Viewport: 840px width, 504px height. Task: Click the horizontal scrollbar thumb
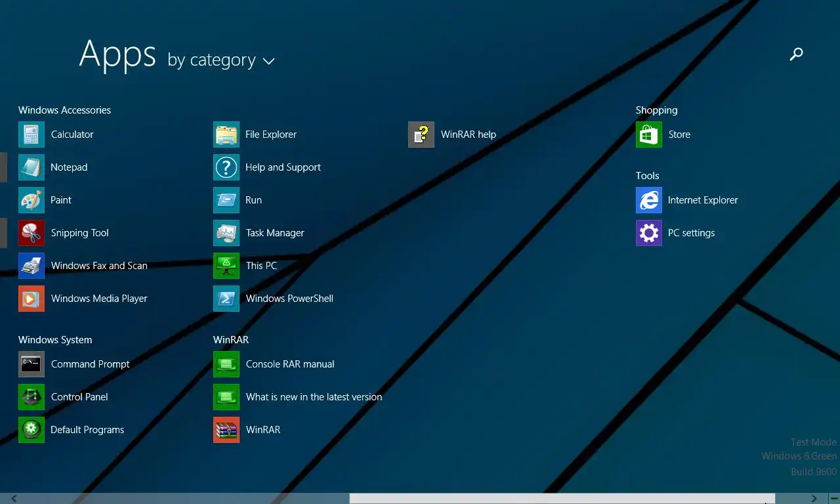(x=562, y=499)
